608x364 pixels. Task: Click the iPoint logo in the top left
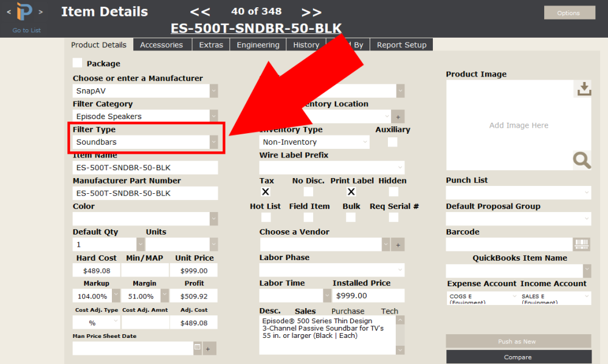click(24, 11)
